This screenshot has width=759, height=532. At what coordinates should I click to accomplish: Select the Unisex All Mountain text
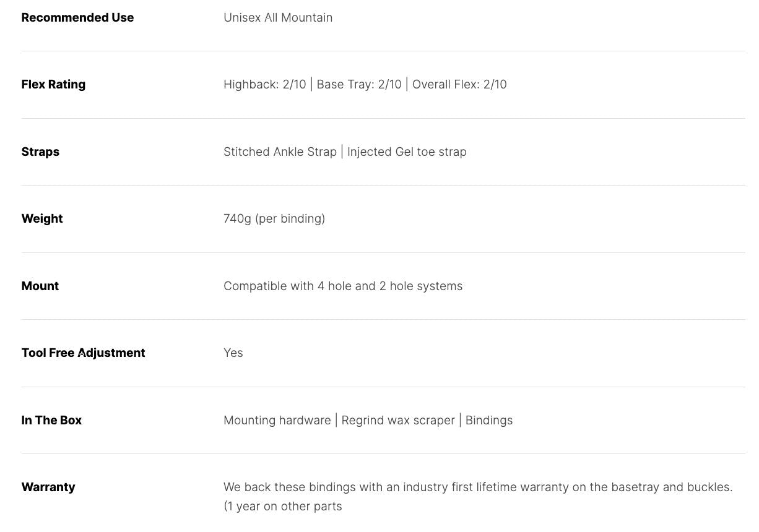278,17
